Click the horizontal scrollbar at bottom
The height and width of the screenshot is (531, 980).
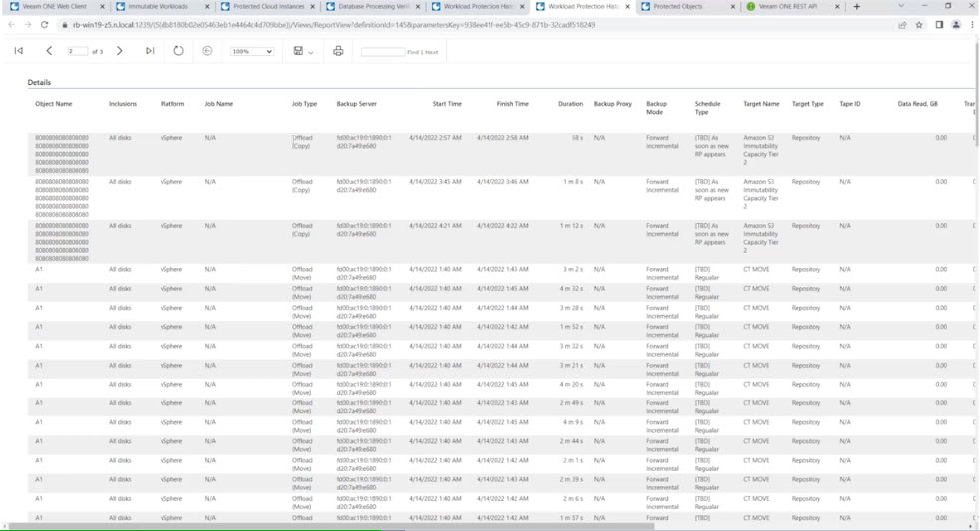pyautogui.click(x=331, y=527)
